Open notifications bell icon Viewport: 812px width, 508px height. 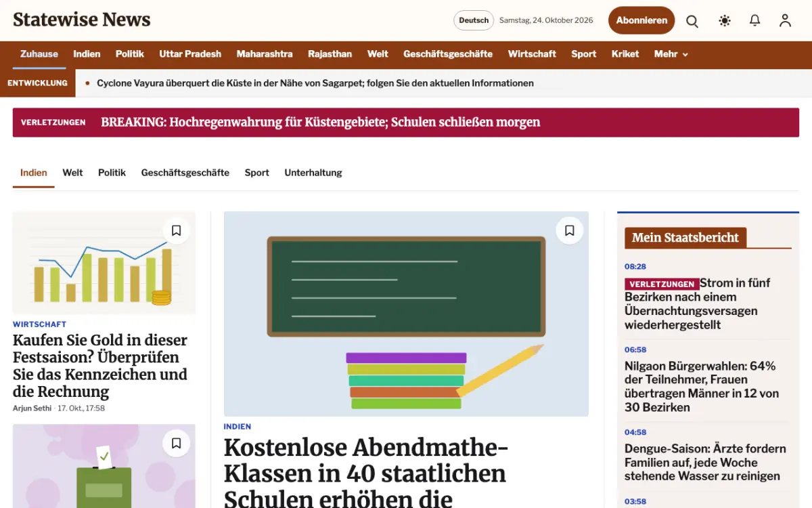tap(755, 21)
